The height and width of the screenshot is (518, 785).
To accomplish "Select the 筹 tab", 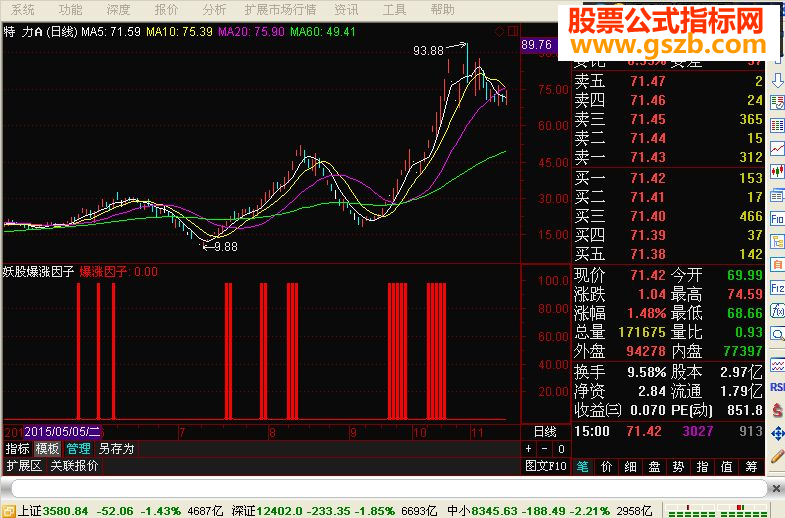I will [x=751, y=466].
